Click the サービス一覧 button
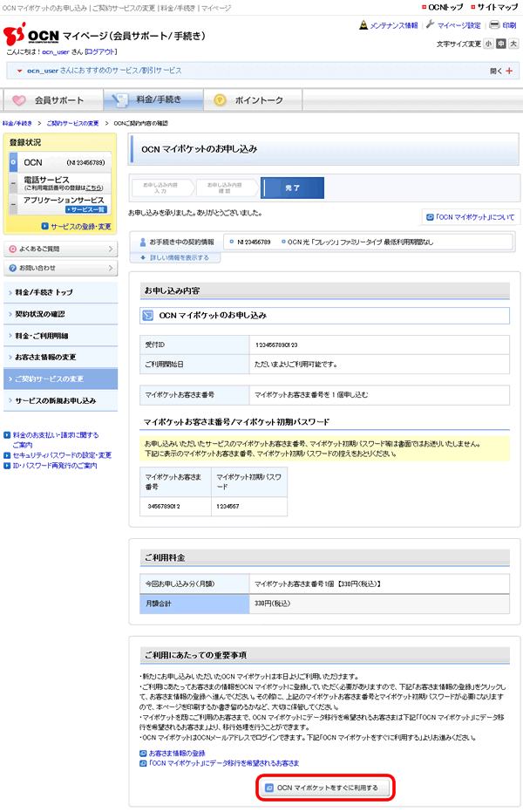This screenshot has width=523, height=812. pyautogui.click(x=86, y=209)
